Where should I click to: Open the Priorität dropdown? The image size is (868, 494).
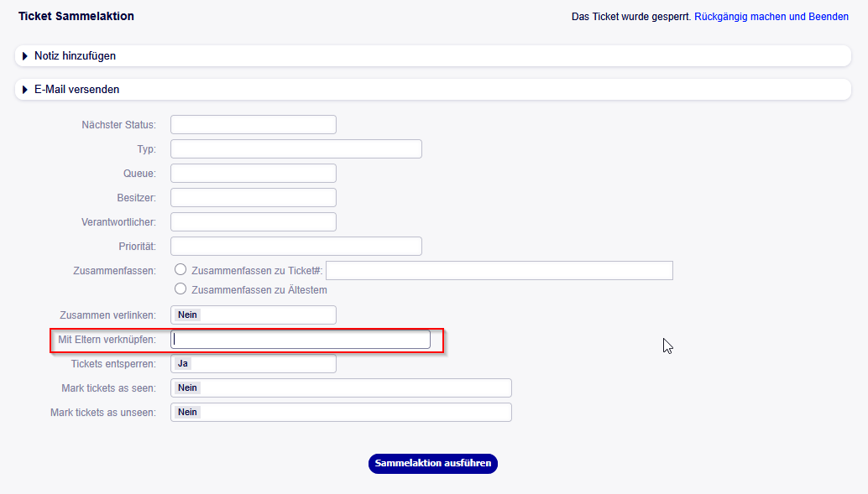tap(295, 247)
